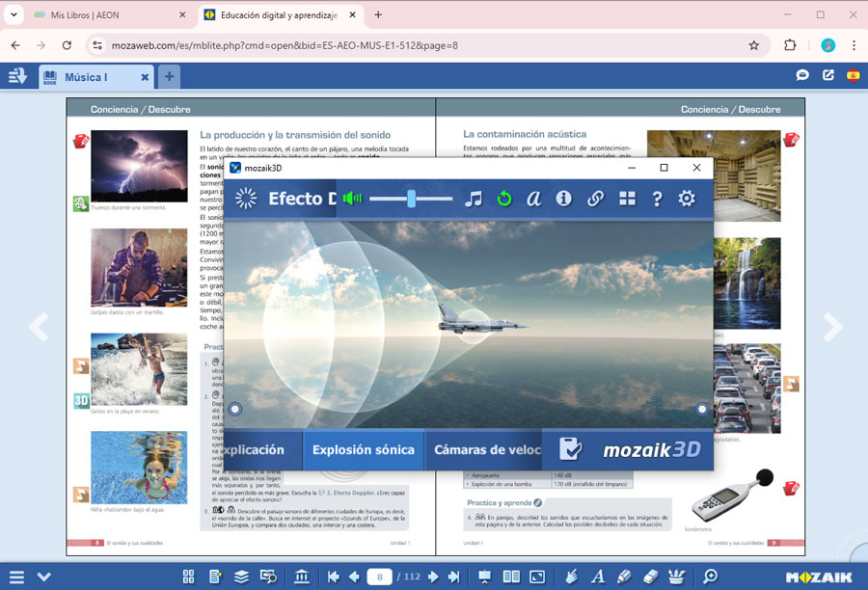Open the quiz checklist icon beside mozaik3D logo

tap(570, 449)
